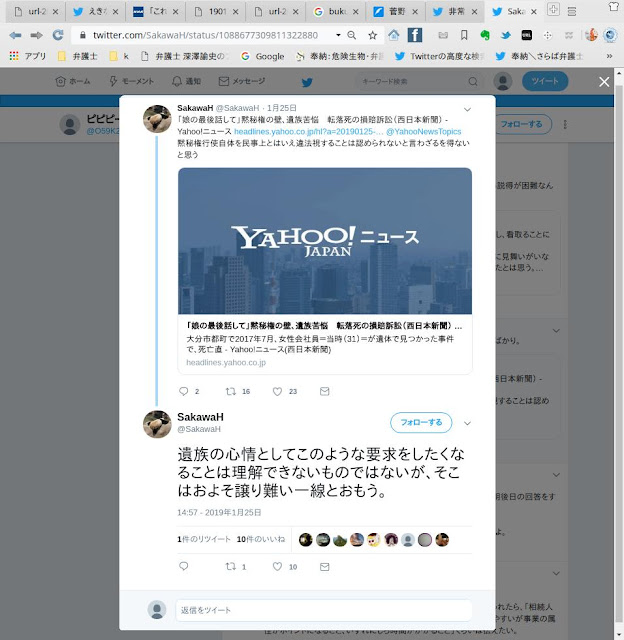The height and width of the screenshot is (640, 624).
Task: Close the SakawaH browser tab
Action: coord(533,12)
